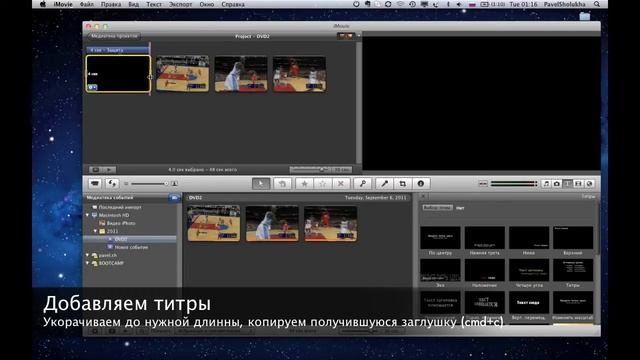Select the Последний импорт item

[x=120, y=207]
